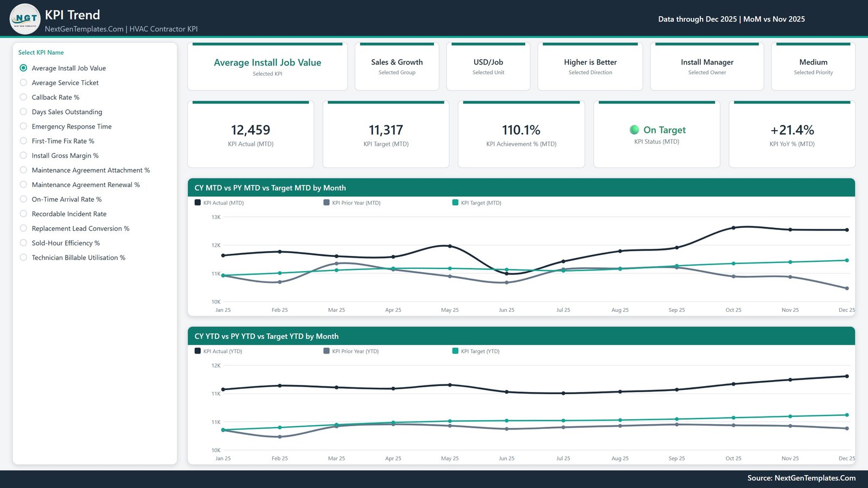Select Maintenance Agreement Renewal % option
This screenshot has width=868, height=488.
pos(23,185)
